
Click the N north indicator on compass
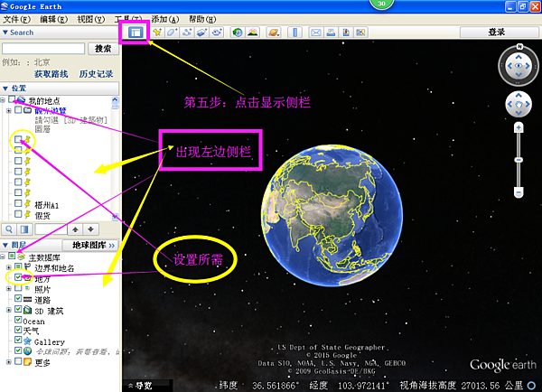[519, 47]
